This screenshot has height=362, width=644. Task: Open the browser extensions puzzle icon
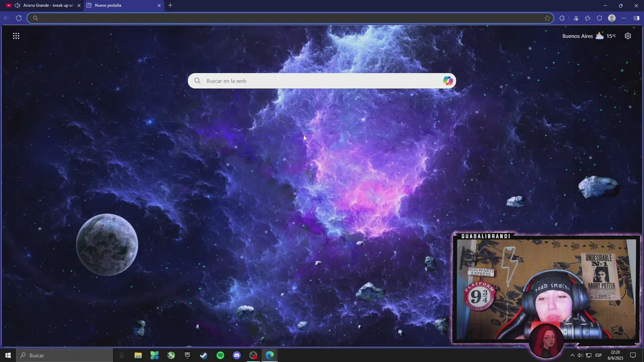(x=562, y=18)
